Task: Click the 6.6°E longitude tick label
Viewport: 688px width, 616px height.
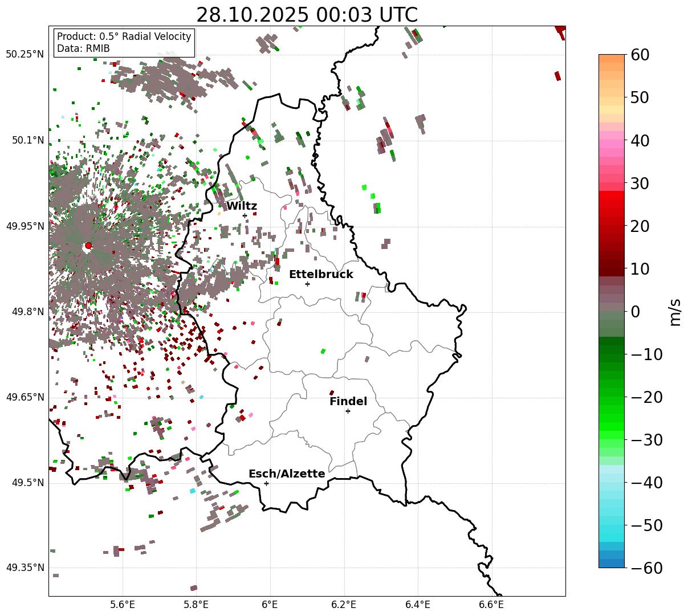Action: click(491, 605)
